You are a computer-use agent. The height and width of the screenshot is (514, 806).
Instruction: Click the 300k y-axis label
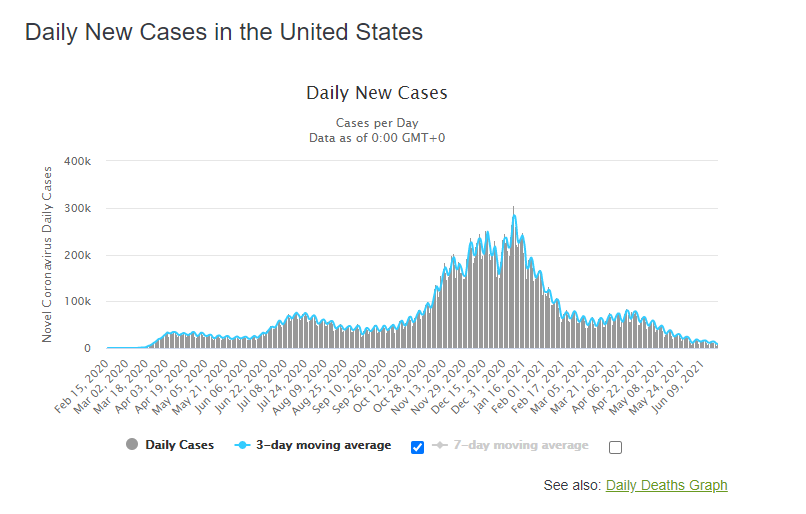[77, 208]
